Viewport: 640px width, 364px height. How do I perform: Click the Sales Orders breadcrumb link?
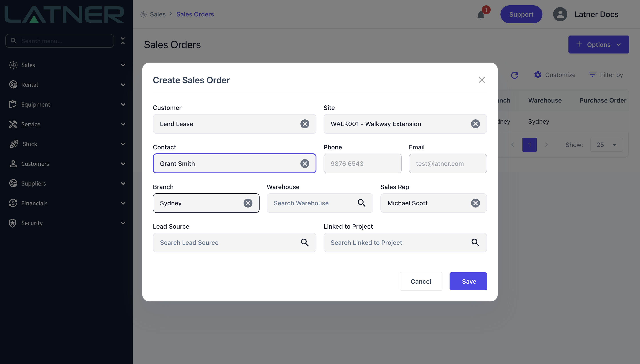195,14
